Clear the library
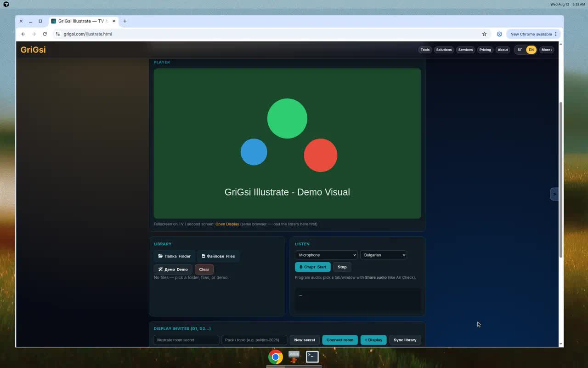Image resolution: width=588 pixels, height=368 pixels. [x=204, y=270]
